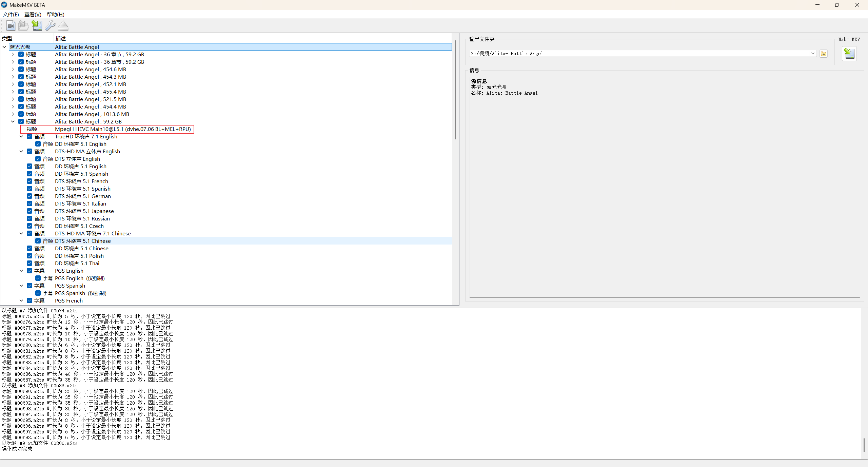Click the Make MKV button icon
The image size is (868, 467).
(x=849, y=54)
